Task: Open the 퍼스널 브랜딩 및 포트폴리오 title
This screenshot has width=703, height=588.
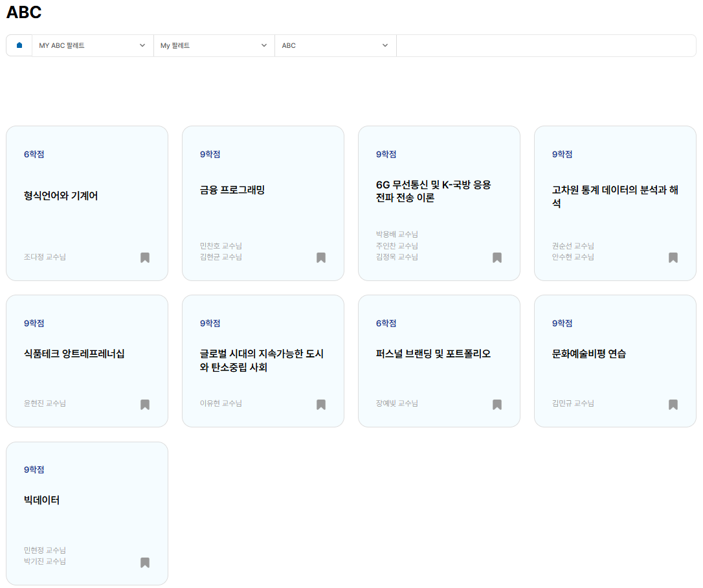Action: point(434,354)
